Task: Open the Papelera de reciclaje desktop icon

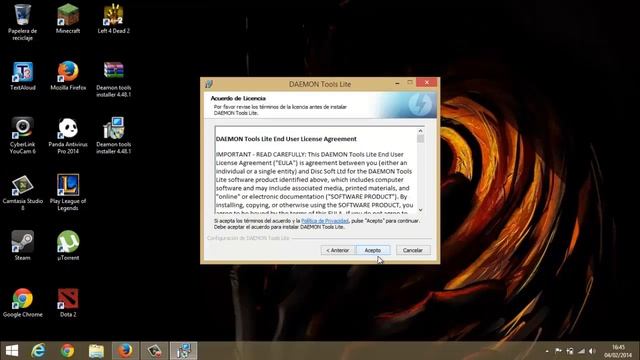Action: (22, 22)
